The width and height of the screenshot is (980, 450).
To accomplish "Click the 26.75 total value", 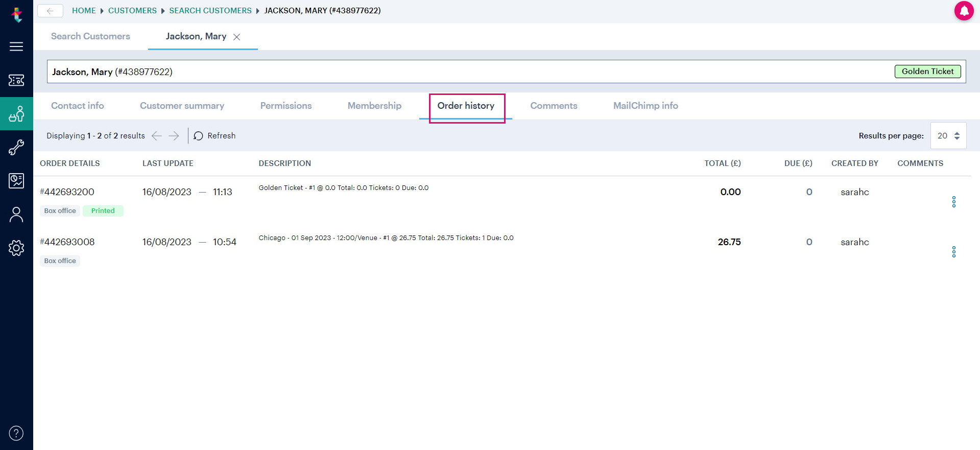I will click(729, 242).
